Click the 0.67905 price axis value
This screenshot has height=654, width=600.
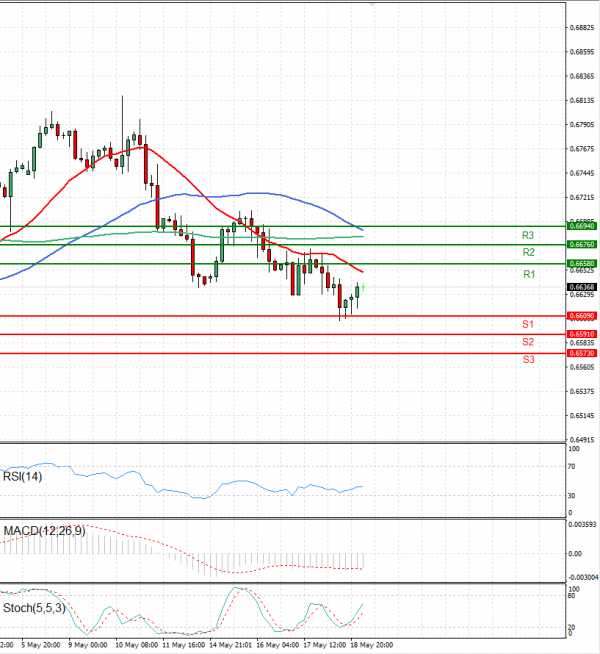coord(582,124)
